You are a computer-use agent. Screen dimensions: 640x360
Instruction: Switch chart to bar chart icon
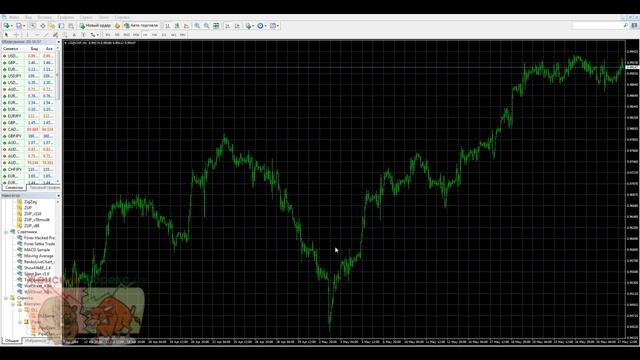pos(168,26)
